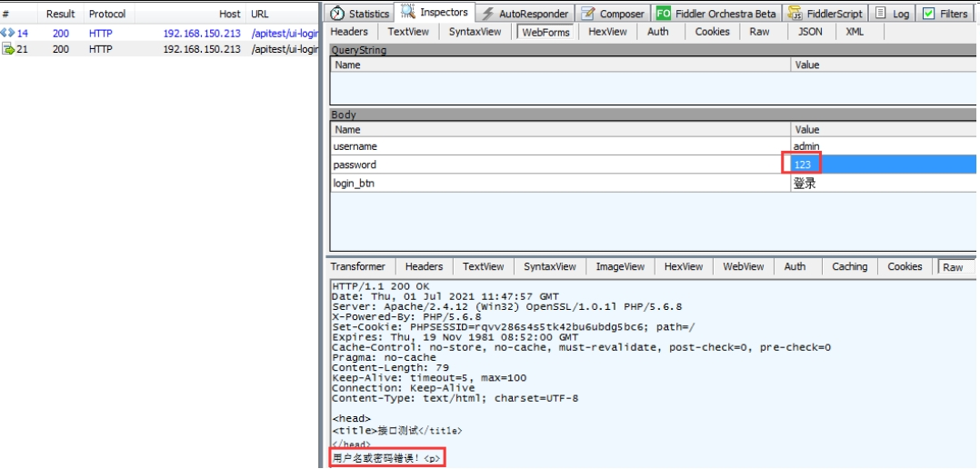Select request Auth tab
Viewport: 980px width, 469px height.
pyautogui.click(x=657, y=31)
